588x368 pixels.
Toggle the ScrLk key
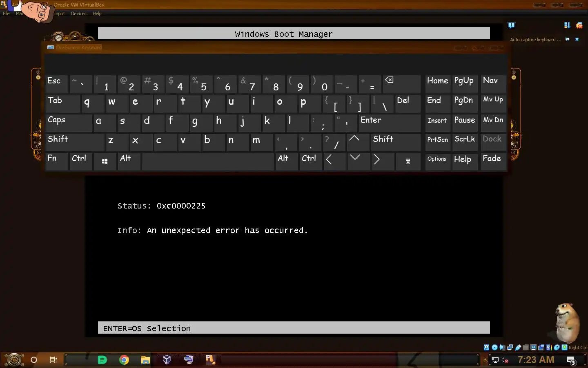click(x=465, y=142)
